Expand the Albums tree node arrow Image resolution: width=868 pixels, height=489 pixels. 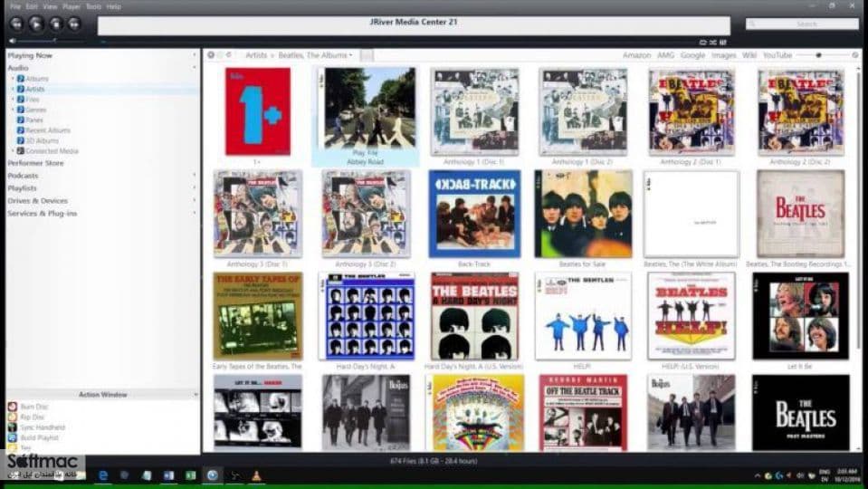click(13, 79)
